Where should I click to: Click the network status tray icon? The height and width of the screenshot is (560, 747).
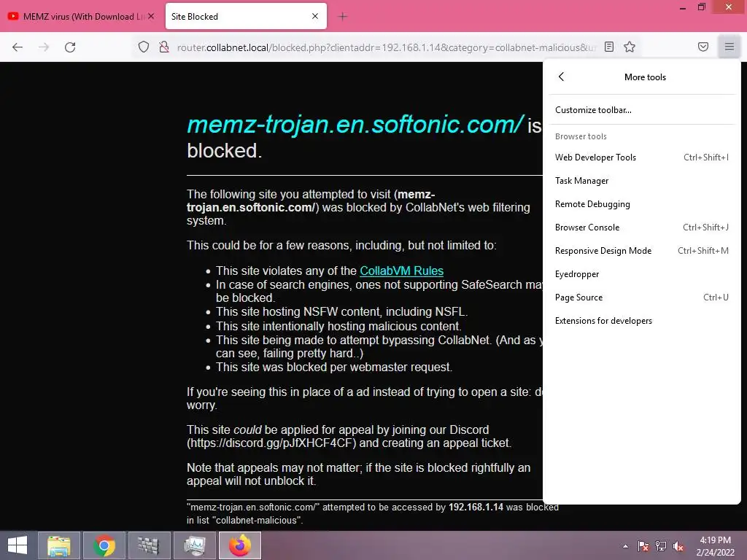coord(661,546)
